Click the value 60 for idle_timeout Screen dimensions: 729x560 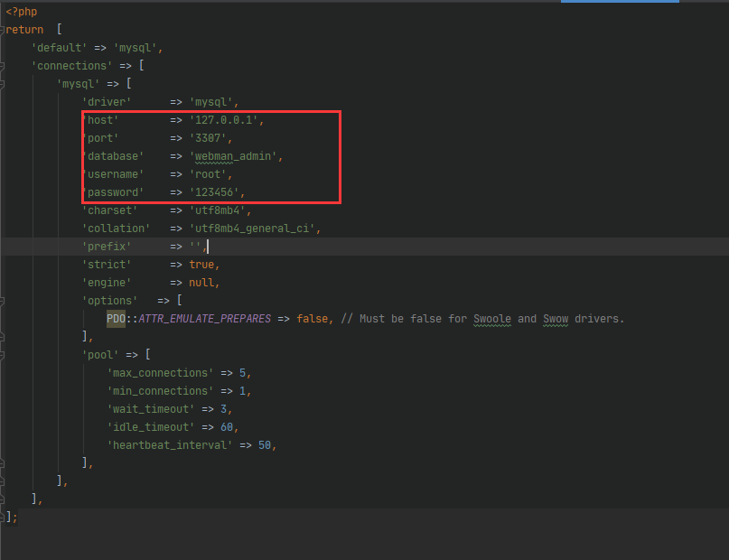pos(227,427)
